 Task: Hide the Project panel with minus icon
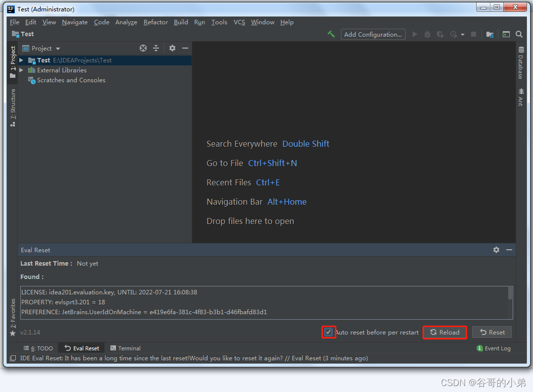[x=185, y=48]
